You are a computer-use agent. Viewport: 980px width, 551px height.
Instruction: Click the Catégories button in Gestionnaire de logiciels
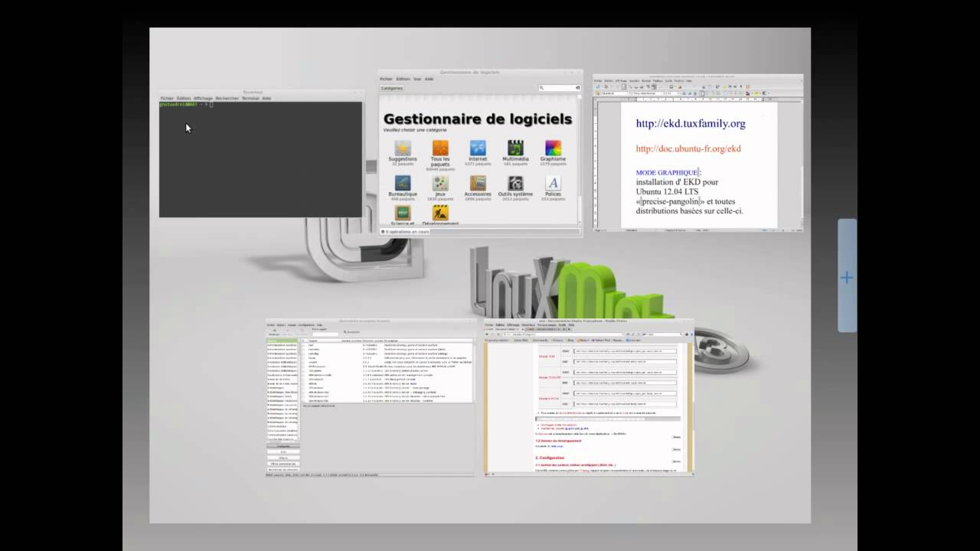coord(392,88)
